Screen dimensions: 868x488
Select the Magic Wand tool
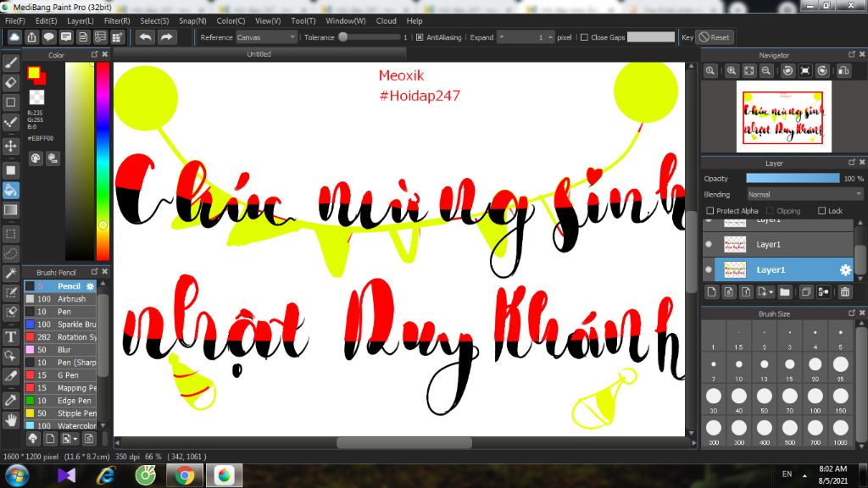pos(10,274)
